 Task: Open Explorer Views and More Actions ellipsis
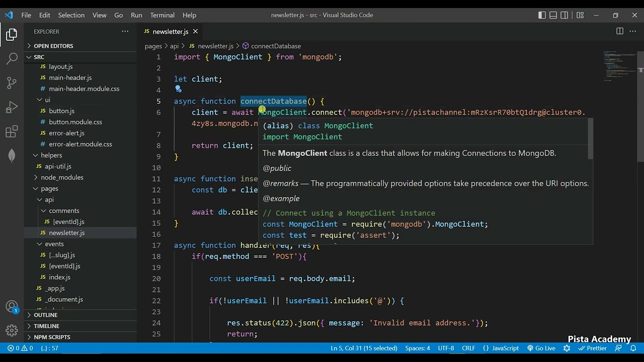(125, 31)
